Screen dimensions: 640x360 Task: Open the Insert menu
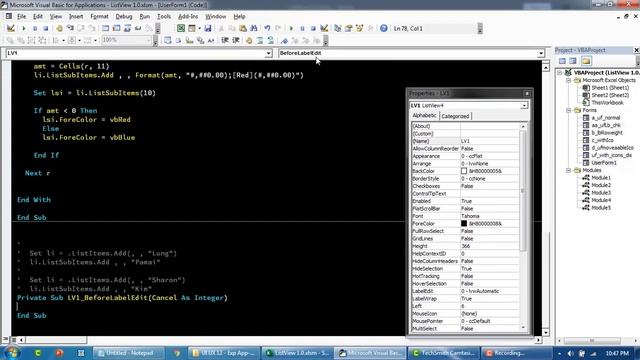click(x=76, y=16)
